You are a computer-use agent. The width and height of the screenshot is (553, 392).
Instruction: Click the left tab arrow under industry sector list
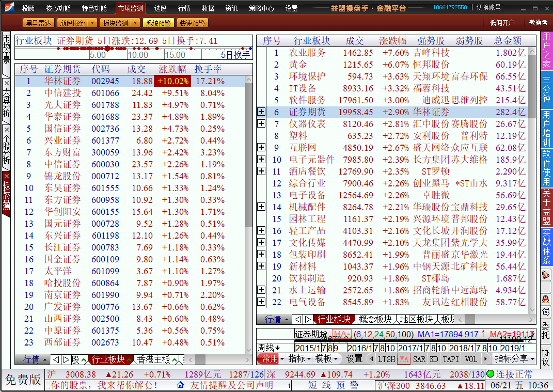297,319
